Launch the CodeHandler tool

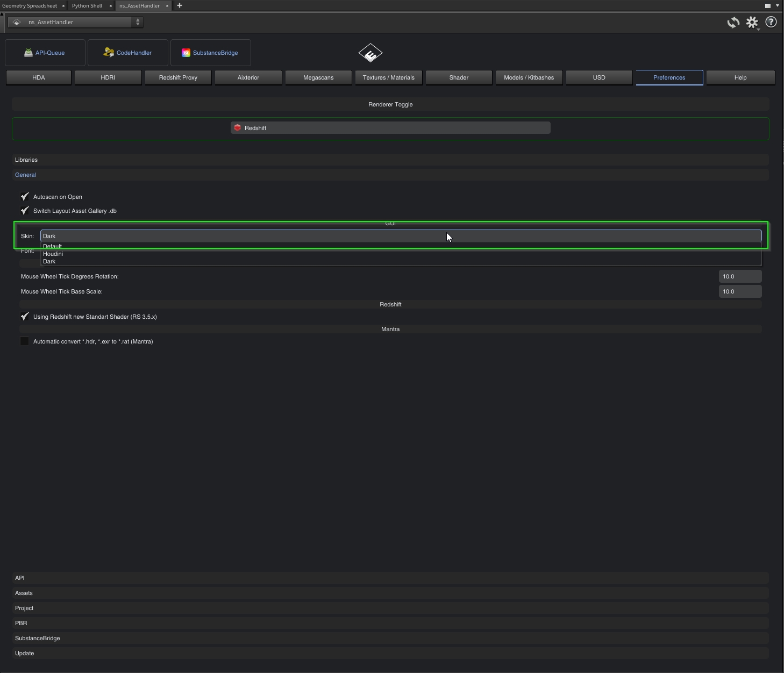(x=128, y=53)
